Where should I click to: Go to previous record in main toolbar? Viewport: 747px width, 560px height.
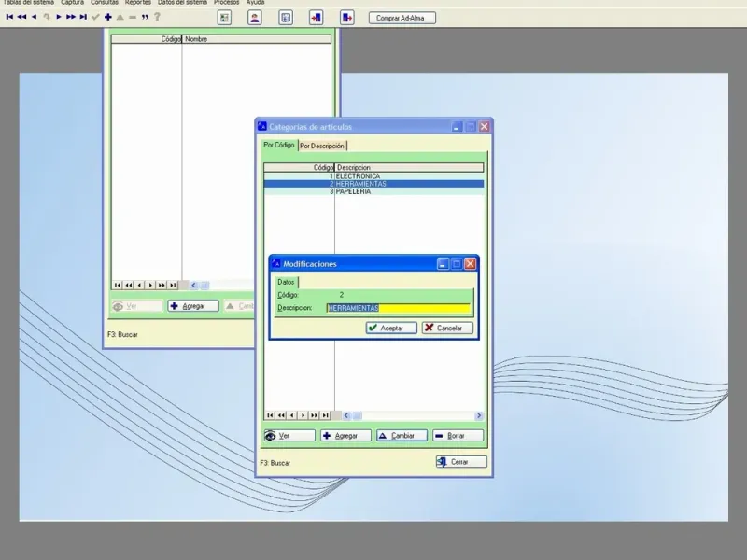34,17
